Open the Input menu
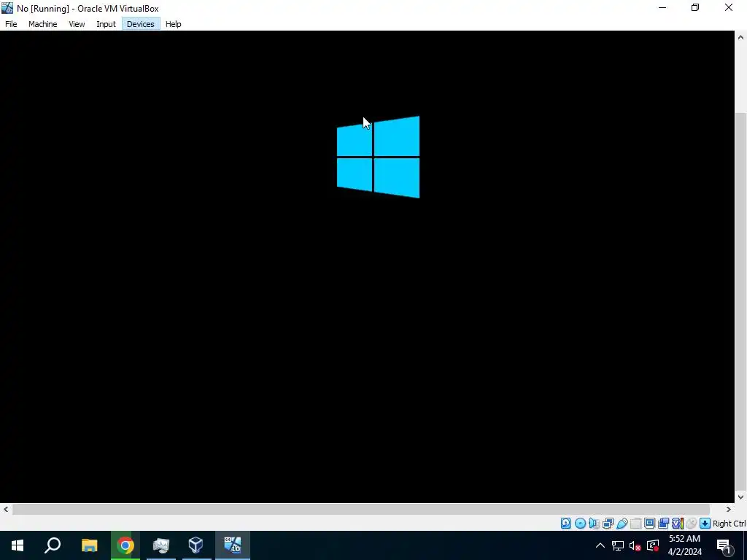The width and height of the screenshot is (747, 560). (106, 24)
